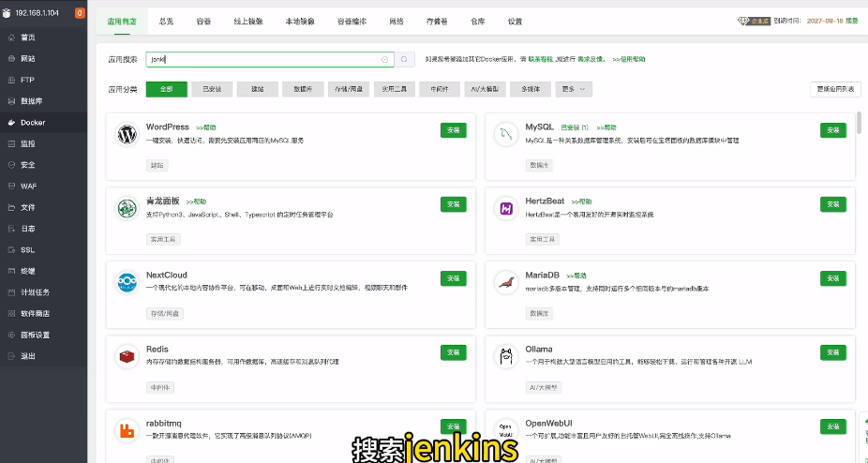Click the WordPress logo icon
This screenshot has width=868, height=463.
(x=127, y=134)
